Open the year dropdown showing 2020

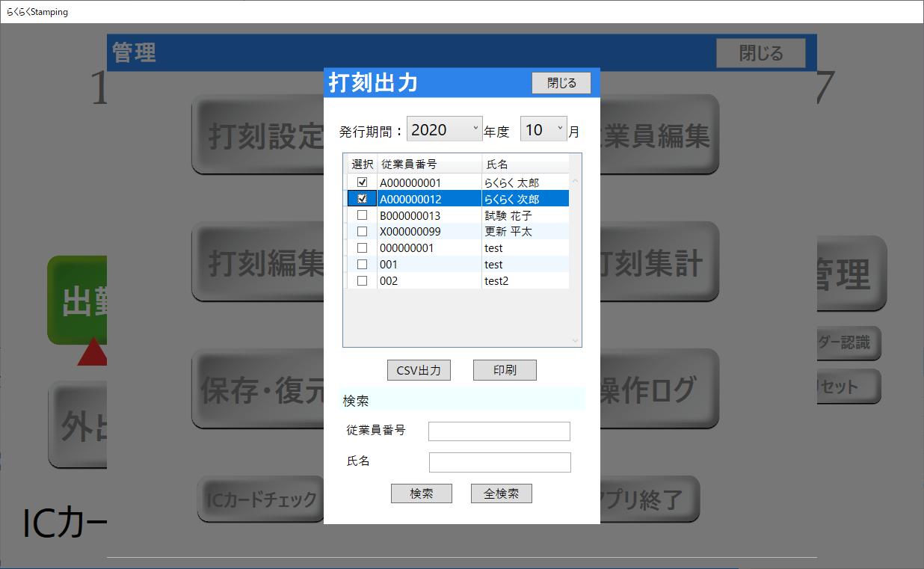pos(445,130)
